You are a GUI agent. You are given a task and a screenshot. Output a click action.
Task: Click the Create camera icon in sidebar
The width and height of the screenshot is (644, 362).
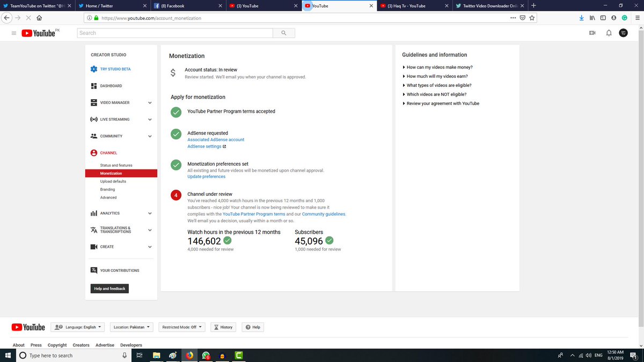coord(94,247)
